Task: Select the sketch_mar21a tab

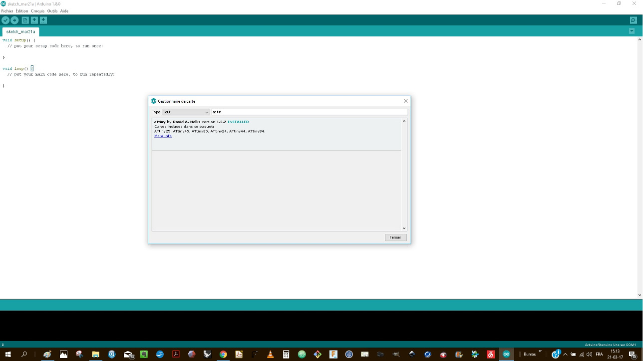Action: pos(20,31)
